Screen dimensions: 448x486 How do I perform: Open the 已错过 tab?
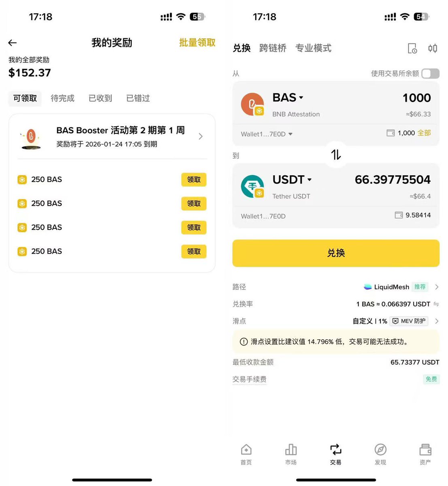(138, 98)
